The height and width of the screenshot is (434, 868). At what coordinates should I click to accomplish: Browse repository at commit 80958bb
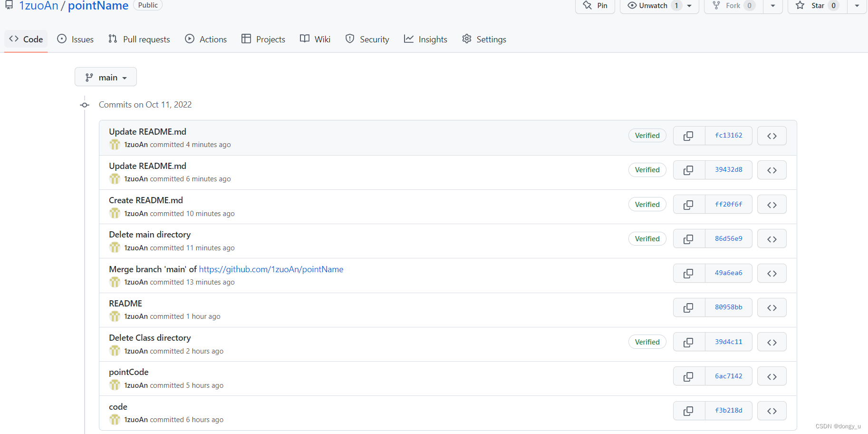772,307
